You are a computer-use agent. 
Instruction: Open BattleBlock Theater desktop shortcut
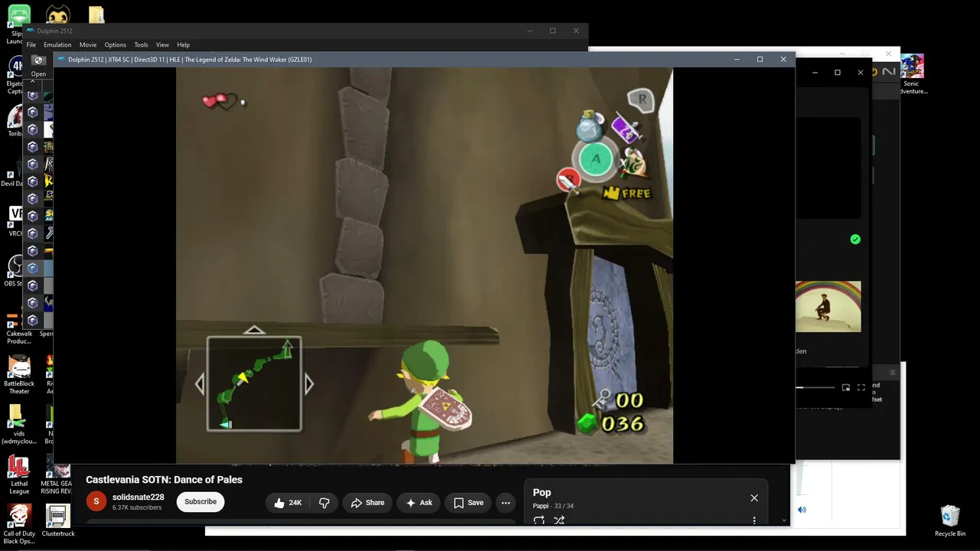click(x=19, y=375)
